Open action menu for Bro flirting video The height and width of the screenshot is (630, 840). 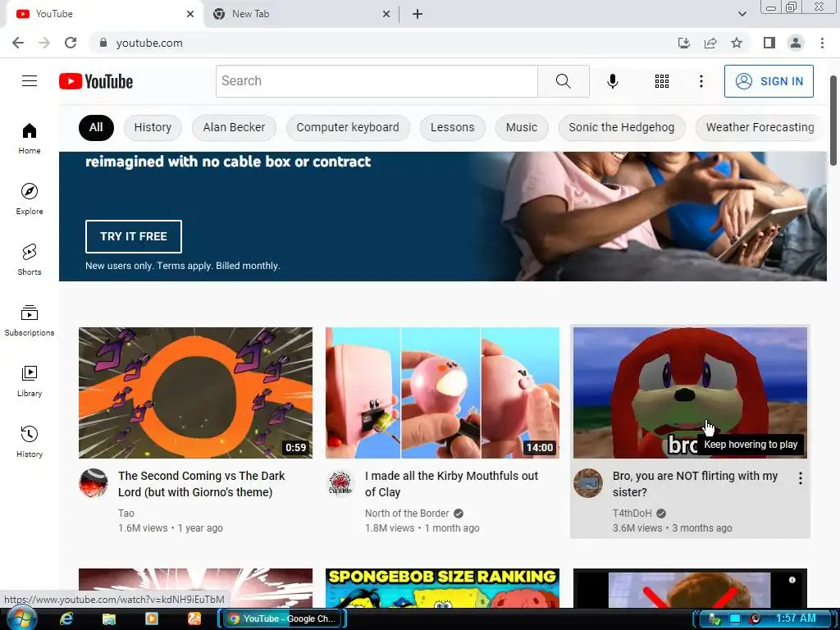(801, 478)
